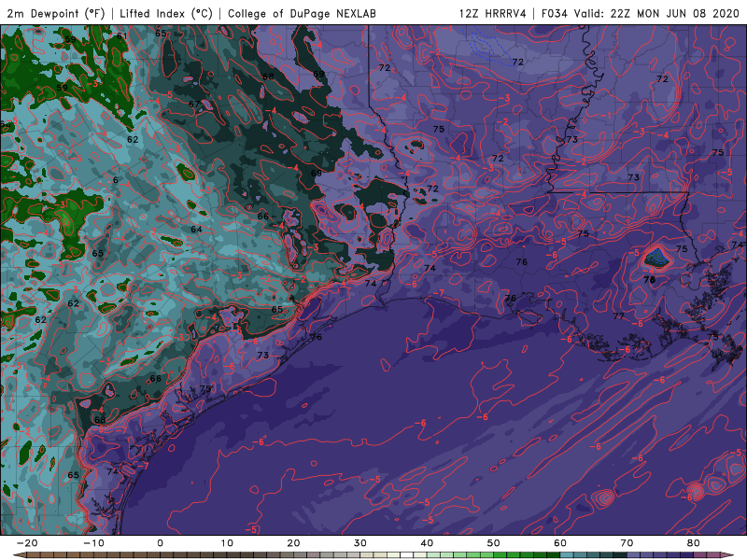Viewport: 747px width, 560px height.
Task: Click the 0 label on the color scale
Action: click(160, 543)
